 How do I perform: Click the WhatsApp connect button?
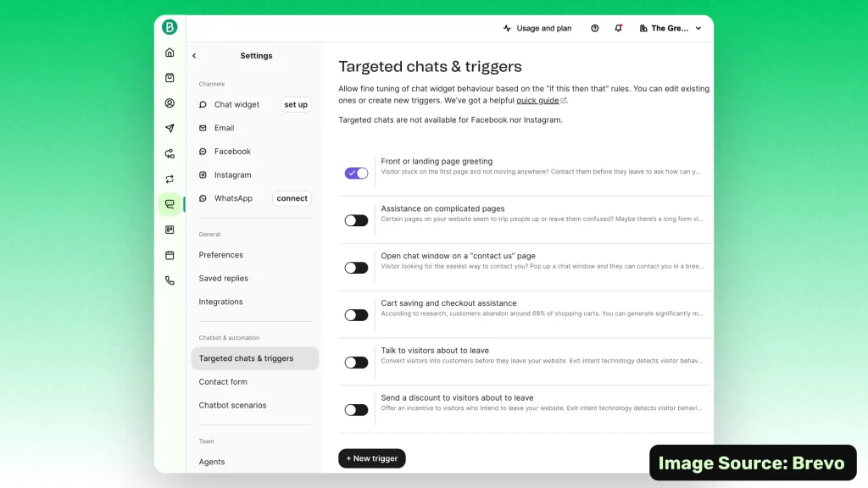[292, 198]
